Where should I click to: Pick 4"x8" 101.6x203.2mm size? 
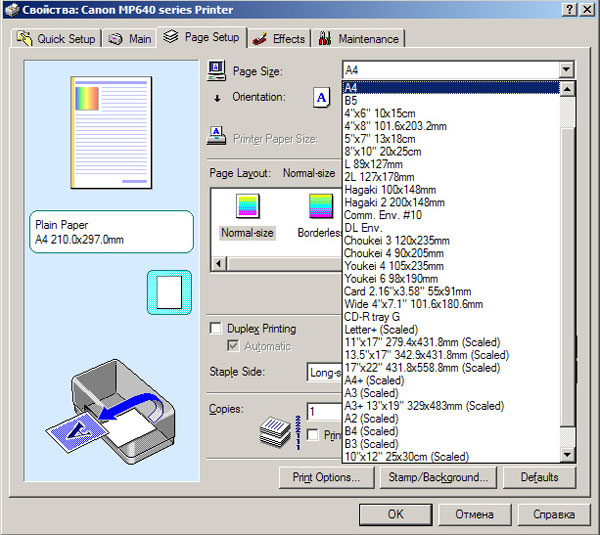(x=451, y=126)
